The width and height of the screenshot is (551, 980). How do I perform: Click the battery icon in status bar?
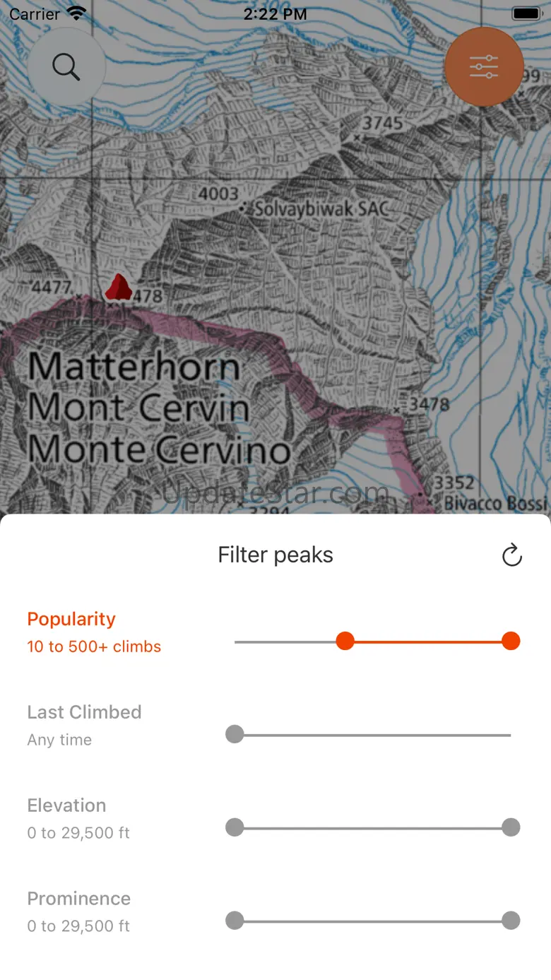click(x=526, y=13)
